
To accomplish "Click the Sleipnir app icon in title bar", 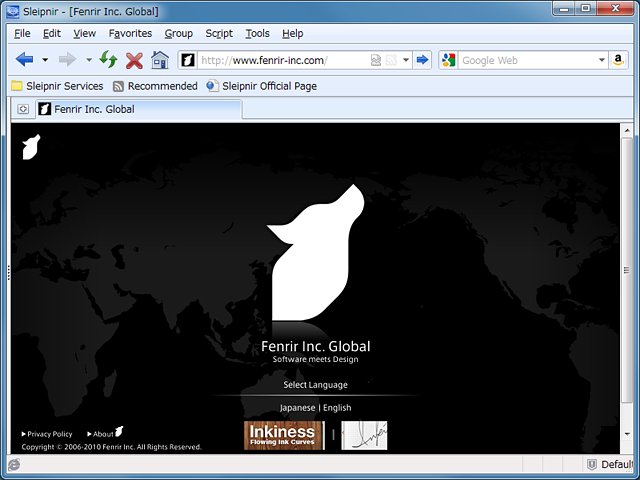I will click(13, 11).
